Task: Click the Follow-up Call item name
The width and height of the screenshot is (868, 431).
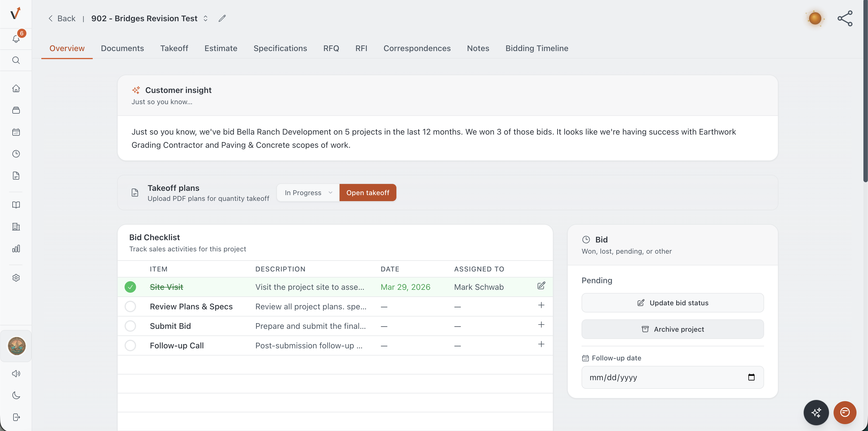Action: (177, 345)
